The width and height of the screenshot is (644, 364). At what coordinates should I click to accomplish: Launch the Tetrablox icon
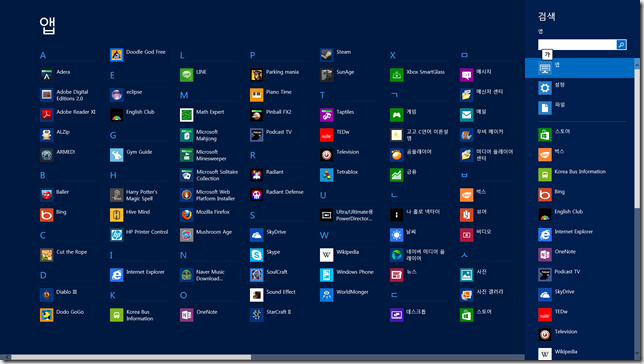(327, 175)
